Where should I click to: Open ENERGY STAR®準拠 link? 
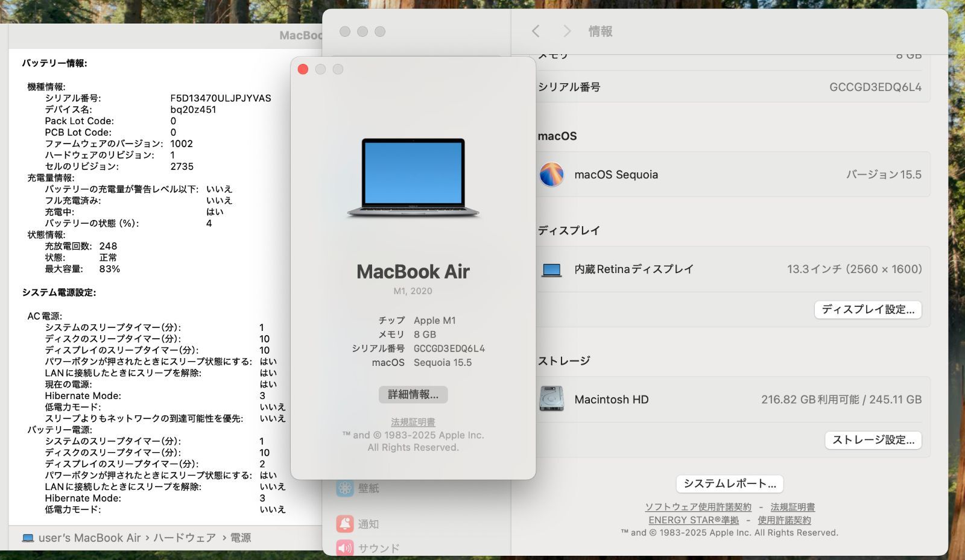(x=694, y=520)
